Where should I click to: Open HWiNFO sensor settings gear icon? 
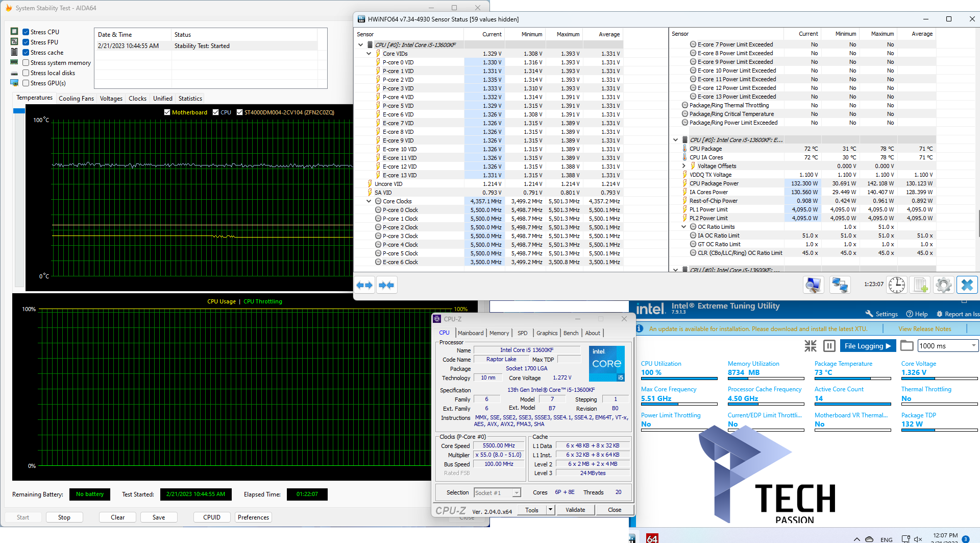coord(943,285)
